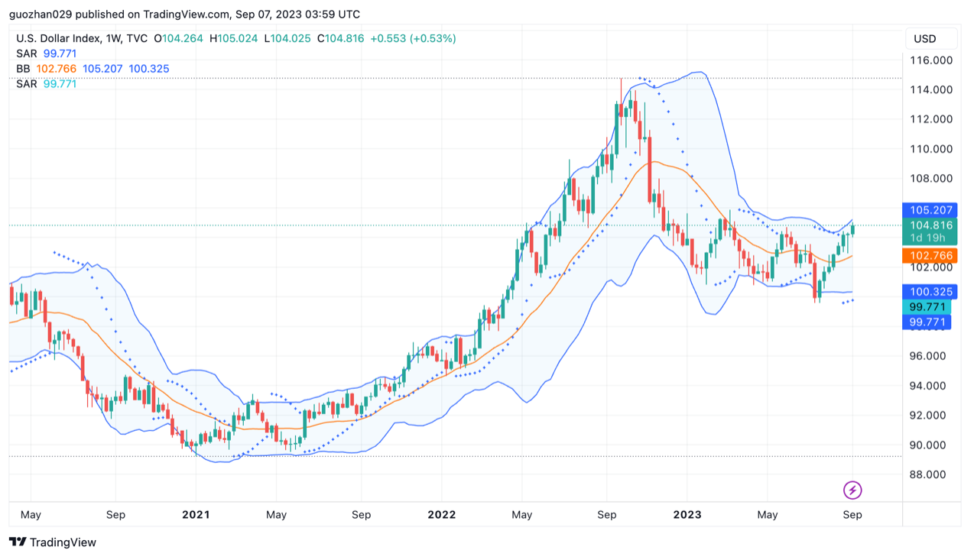Click the 2021 label on time axis

[196, 515]
